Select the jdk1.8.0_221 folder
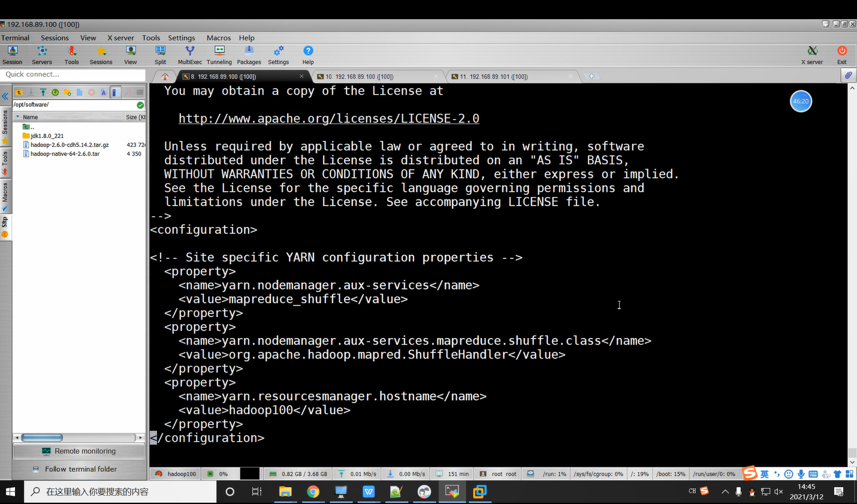Image resolution: width=857 pixels, height=504 pixels. pyautogui.click(x=47, y=136)
